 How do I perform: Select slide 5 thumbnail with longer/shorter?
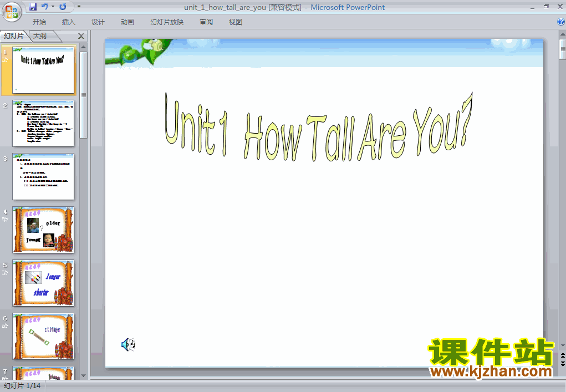(x=43, y=283)
